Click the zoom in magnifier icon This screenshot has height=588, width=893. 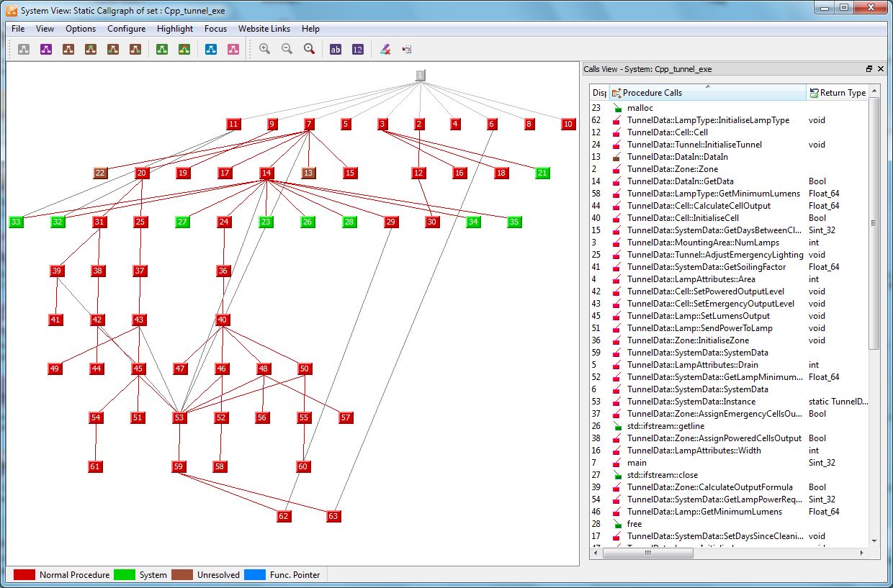point(265,49)
